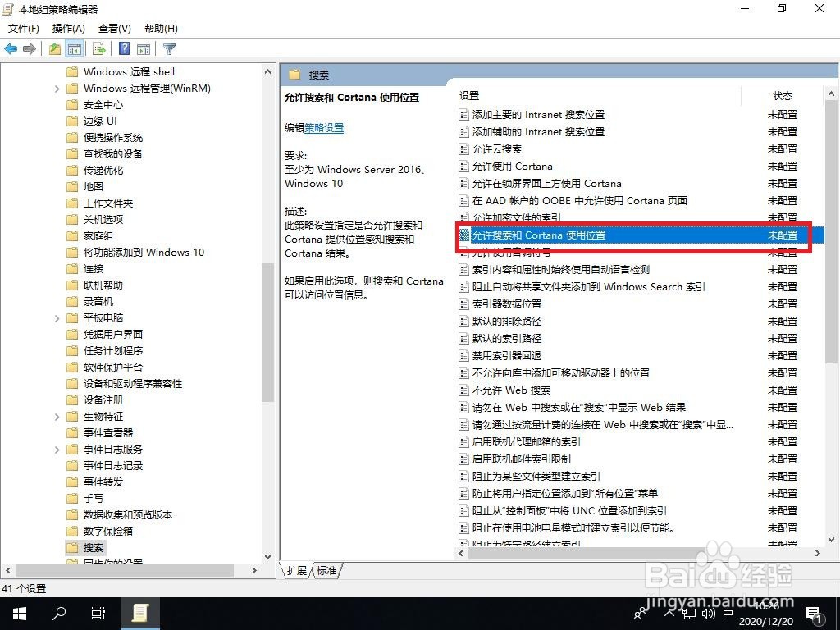Click the Filter funnel toolbar icon
The height and width of the screenshot is (630, 840).
[x=169, y=49]
